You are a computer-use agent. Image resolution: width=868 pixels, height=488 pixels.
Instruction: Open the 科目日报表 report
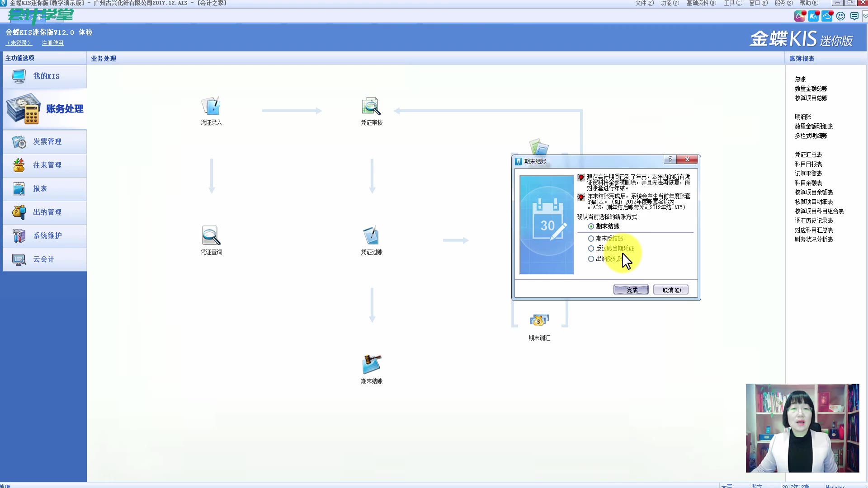pyautogui.click(x=808, y=164)
